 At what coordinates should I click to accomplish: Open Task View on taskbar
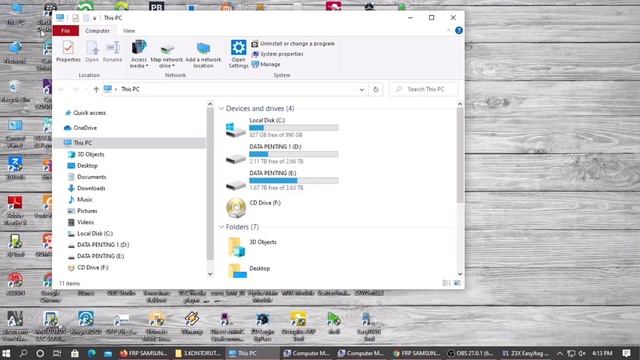click(x=57, y=353)
